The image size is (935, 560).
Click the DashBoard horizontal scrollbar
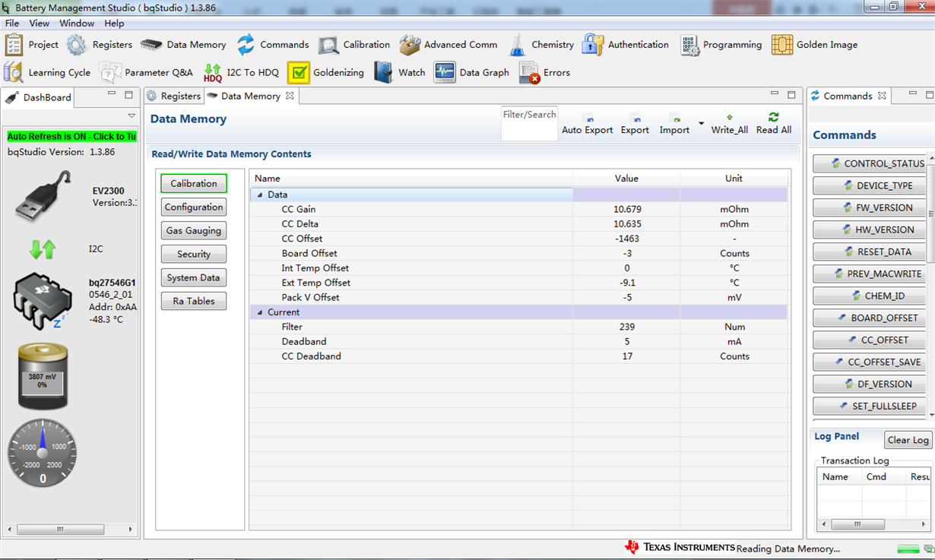click(71, 529)
